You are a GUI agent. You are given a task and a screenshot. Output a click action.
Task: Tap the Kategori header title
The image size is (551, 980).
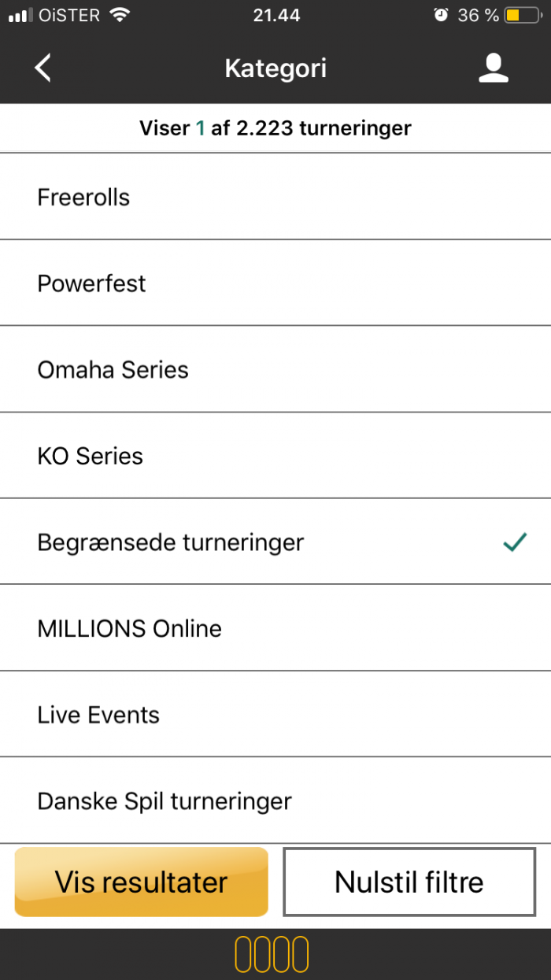[275, 68]
